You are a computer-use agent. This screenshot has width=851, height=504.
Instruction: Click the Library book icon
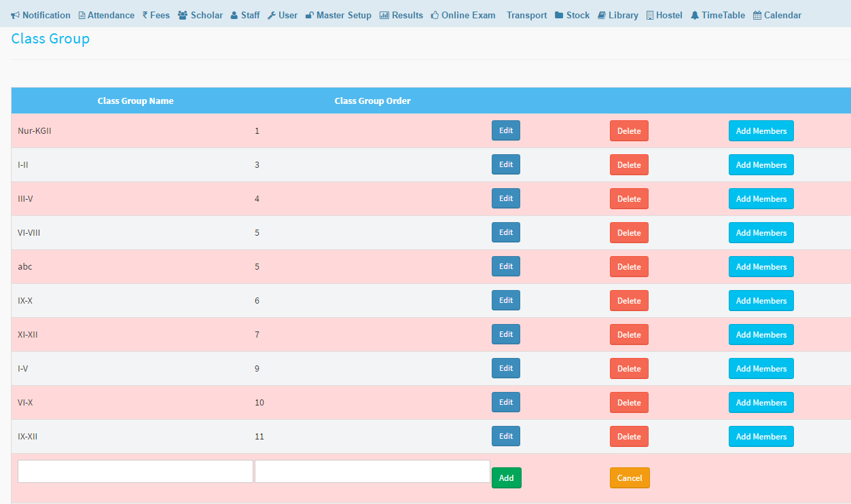click(x=602, y=15)
